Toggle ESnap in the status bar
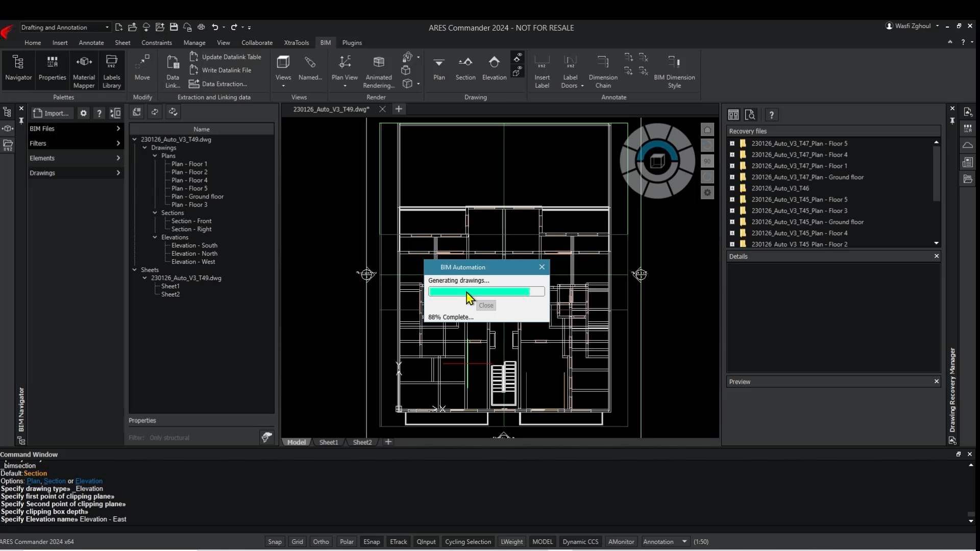Viewport: 980px width, 551px height. click(372, 542)
